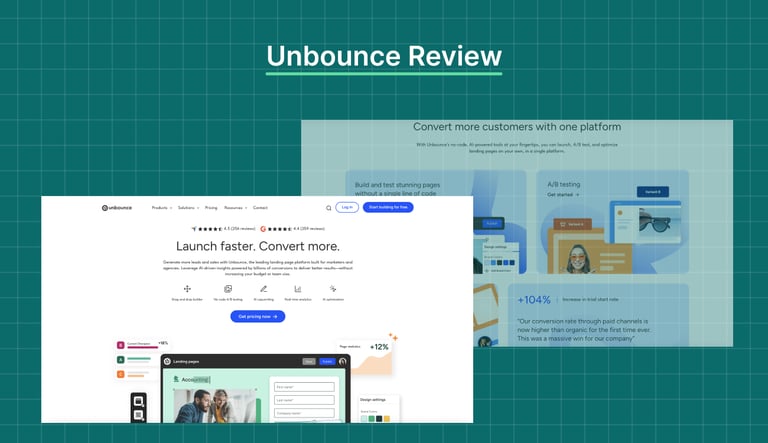Click the no-code A/B testing icon

228,289
